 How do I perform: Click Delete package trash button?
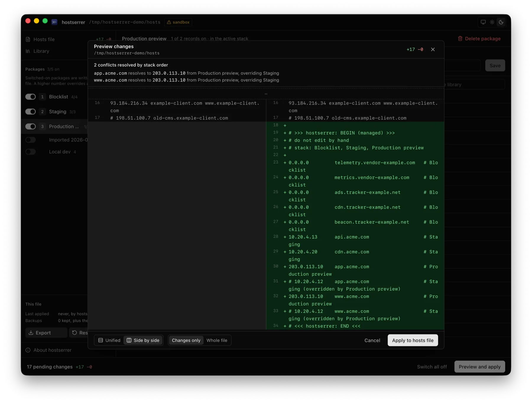pos(479,39)
